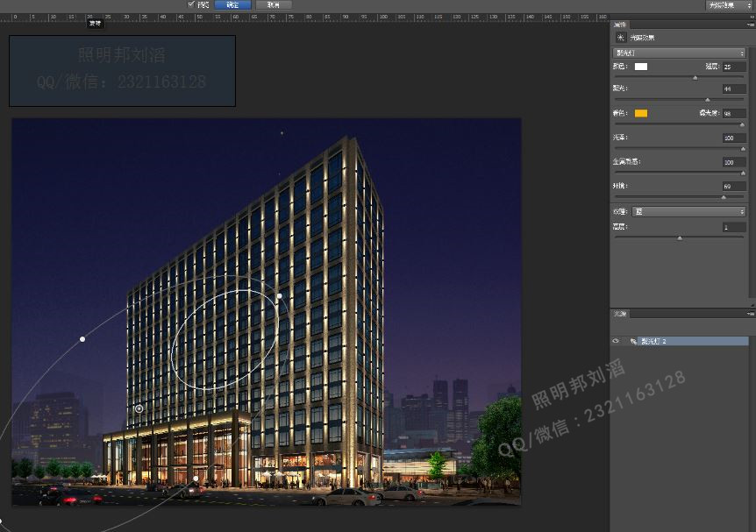Click the spotlight center intensity ring on canvas

pyautogui.click(x=139, y=408)
